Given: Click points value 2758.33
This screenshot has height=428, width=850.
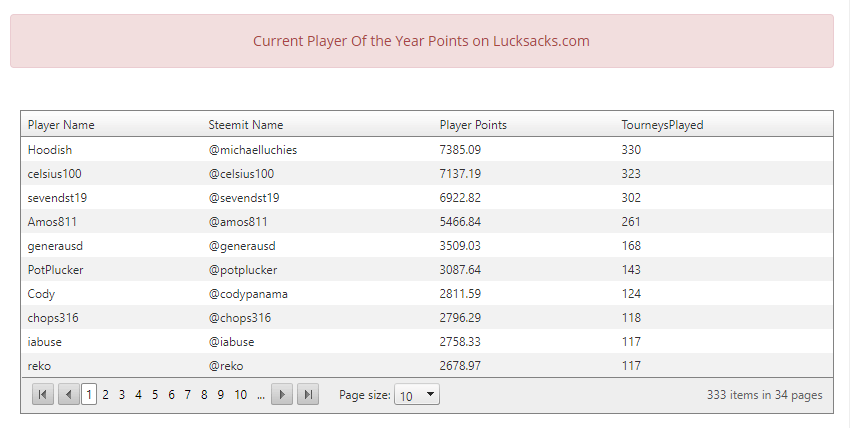Looking at the screenshot, I should point(460,342).
